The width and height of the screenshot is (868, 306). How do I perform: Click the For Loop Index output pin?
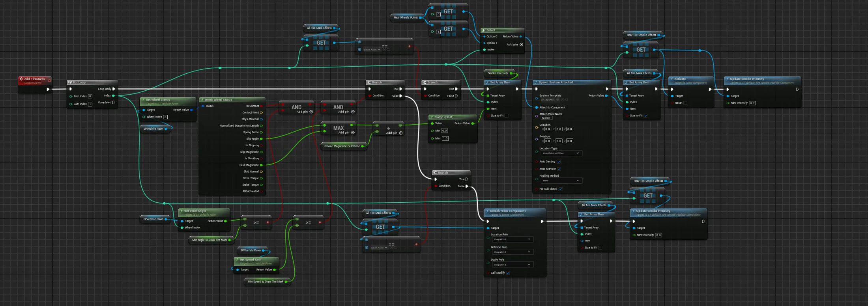[114, 96]
